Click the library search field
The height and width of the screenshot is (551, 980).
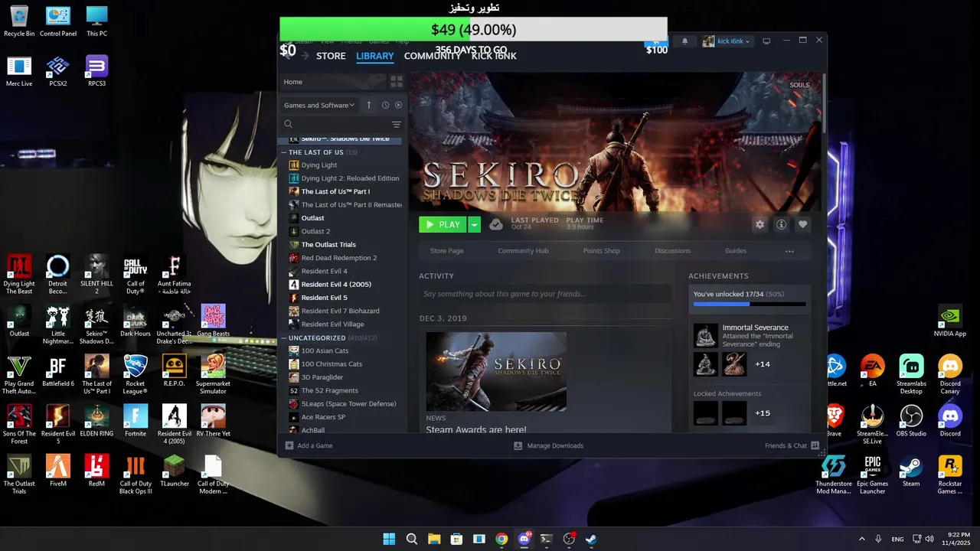[335, 124]
